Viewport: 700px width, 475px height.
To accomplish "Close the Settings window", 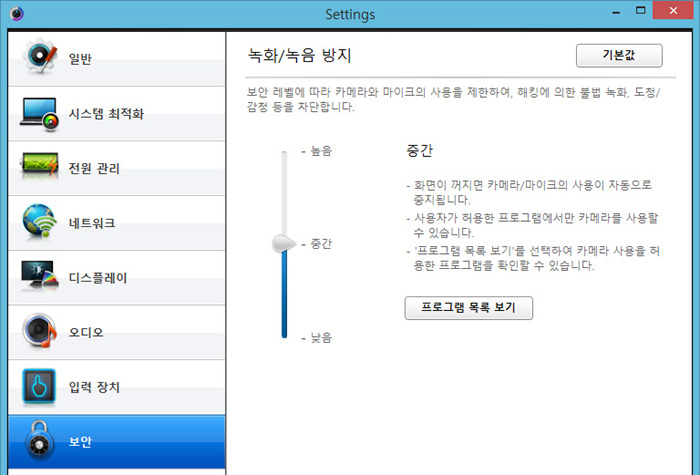I will 674,10.
